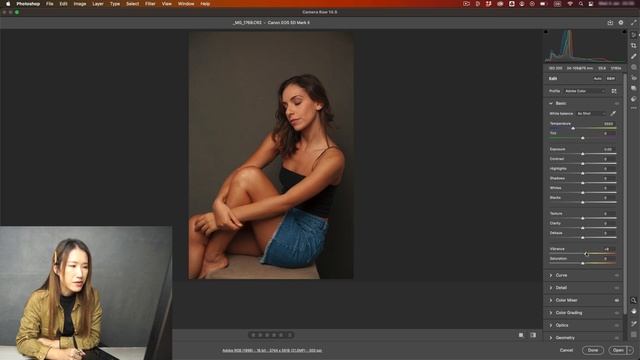The image size is (640, 360).
Task: Expand the Detail panel
Action: [551, 288]
